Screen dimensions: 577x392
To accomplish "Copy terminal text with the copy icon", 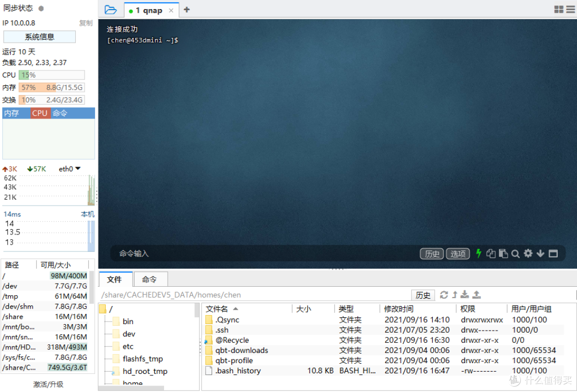I will click(490, 253).
